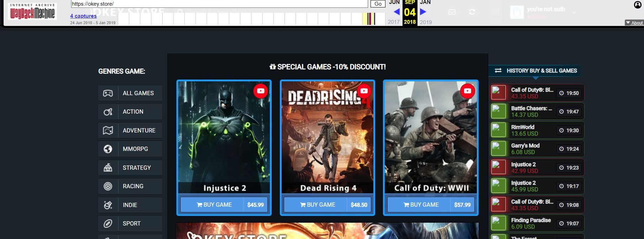
Task: Click the Adventure map icon
Action: 108,130
